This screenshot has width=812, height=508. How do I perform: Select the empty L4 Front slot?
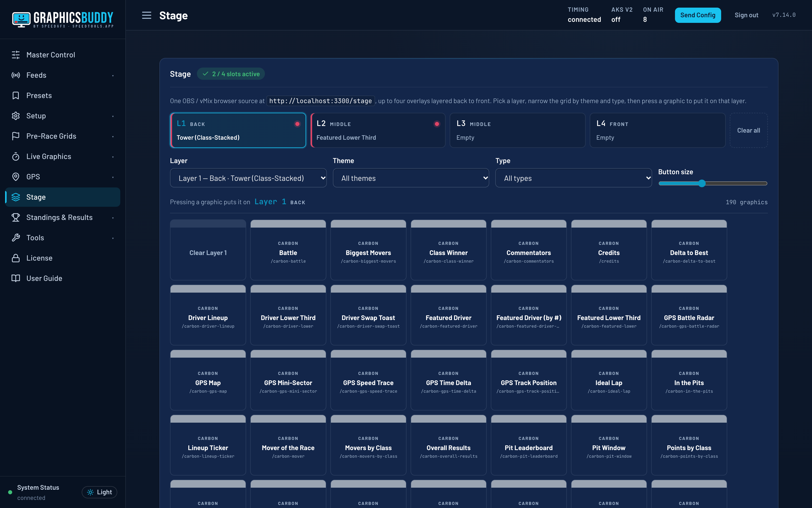[x=657, y=130]
